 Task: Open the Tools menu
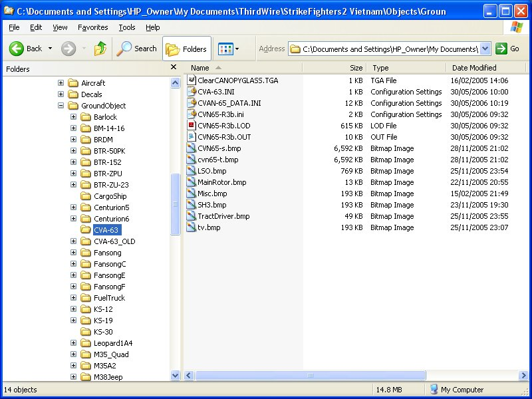point(127,27)
